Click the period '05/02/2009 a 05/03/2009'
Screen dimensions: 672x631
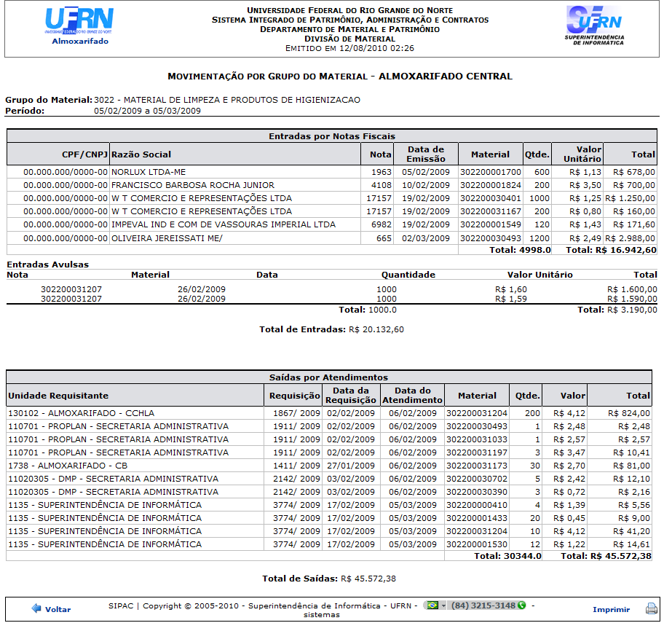click(x=147, y=111)
